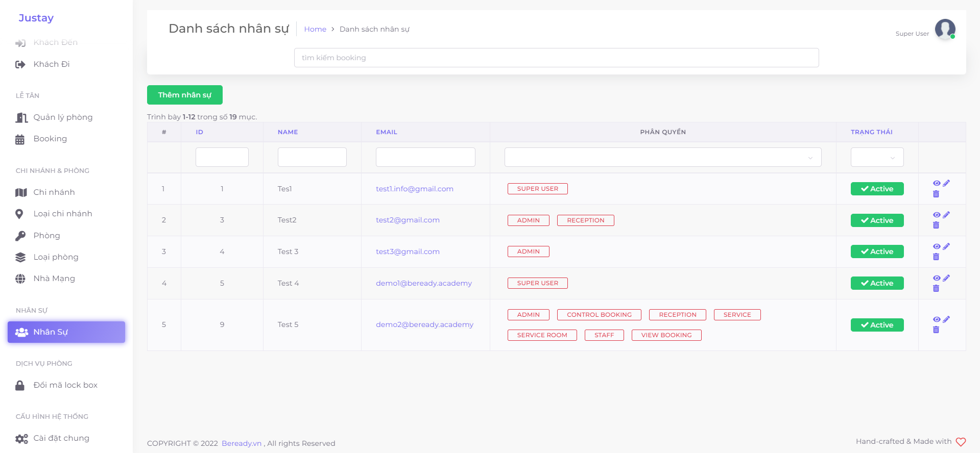This screenshot has height=453, width=980.
Task: Open Quản lý phòng in sidebar
Action: [63, 117]
